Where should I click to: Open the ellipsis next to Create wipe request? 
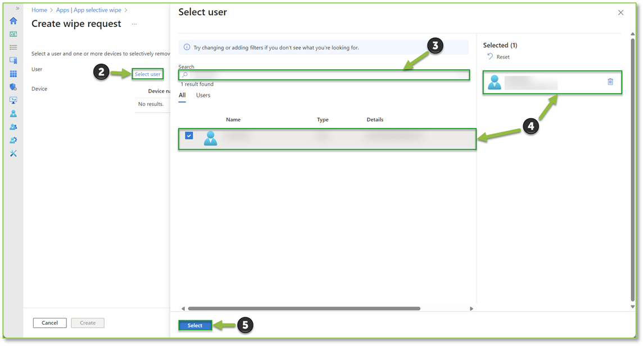[134, 24]
